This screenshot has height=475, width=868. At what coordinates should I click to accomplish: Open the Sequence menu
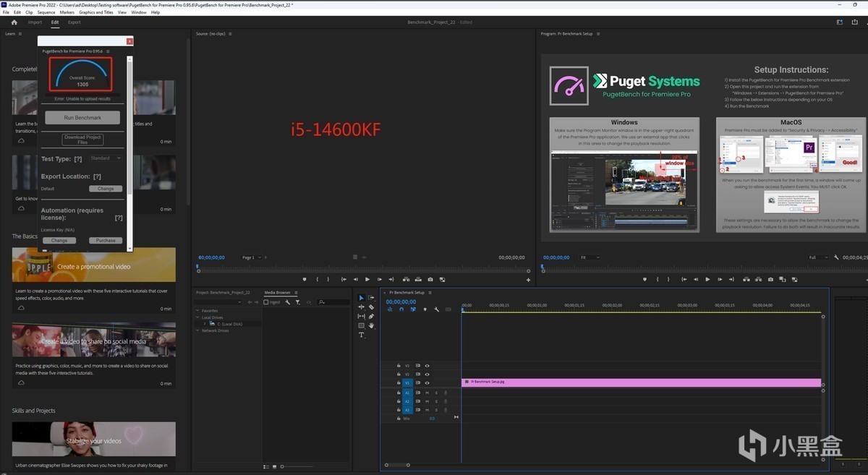pyautogui.click(x=46, y=12)
